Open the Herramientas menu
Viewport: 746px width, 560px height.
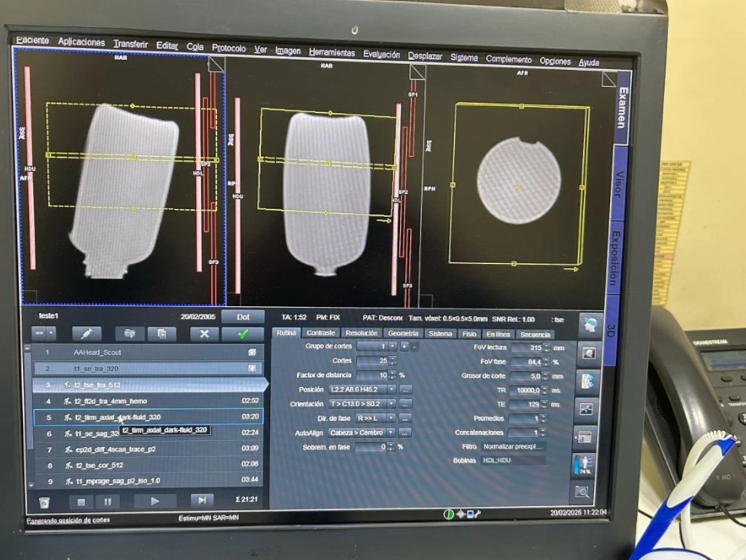click(332, 53)
